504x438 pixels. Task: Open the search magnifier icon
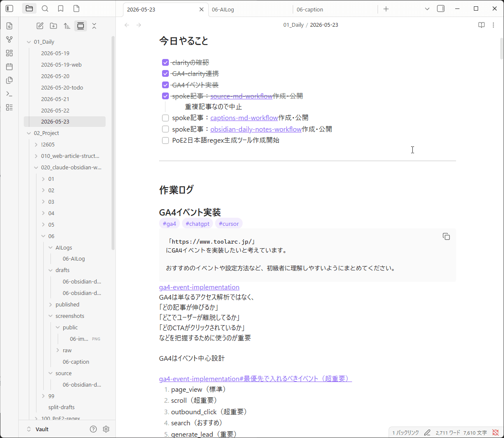[45, 8]
